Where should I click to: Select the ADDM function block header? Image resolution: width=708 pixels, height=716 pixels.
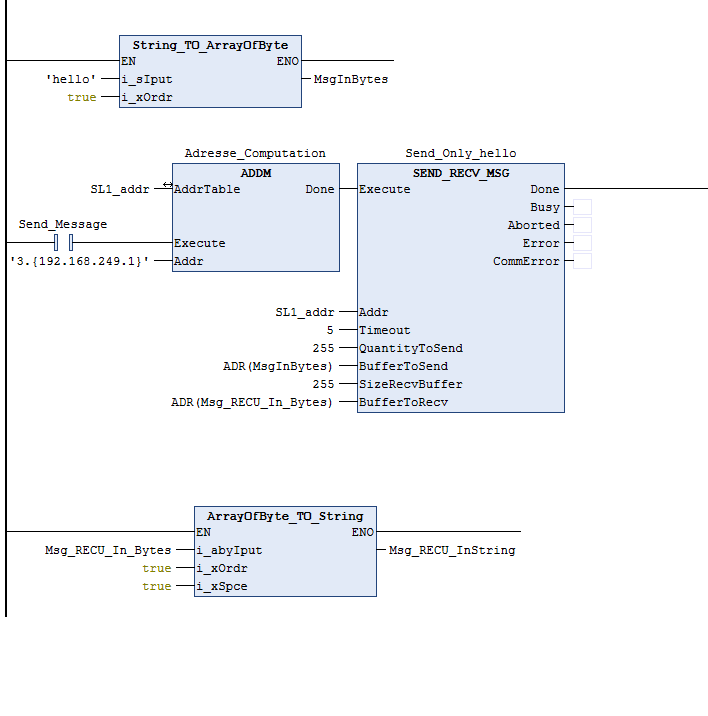tap(255, 173)
